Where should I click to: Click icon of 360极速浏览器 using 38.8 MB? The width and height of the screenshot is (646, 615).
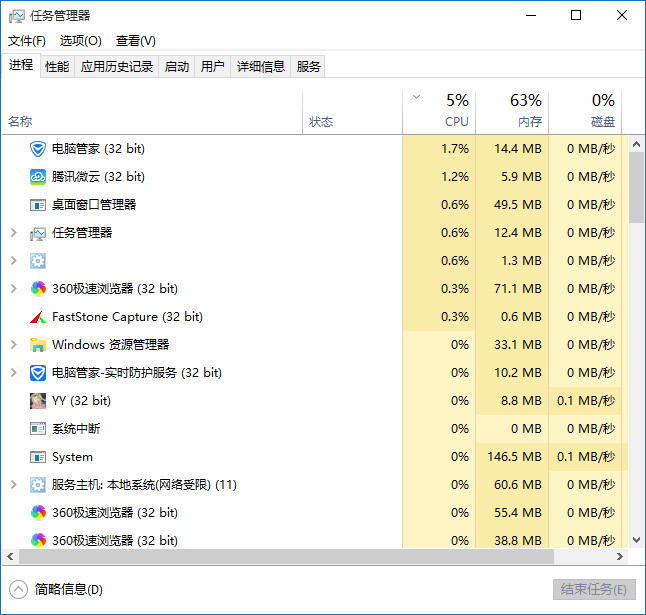click(x=38, y=540)
